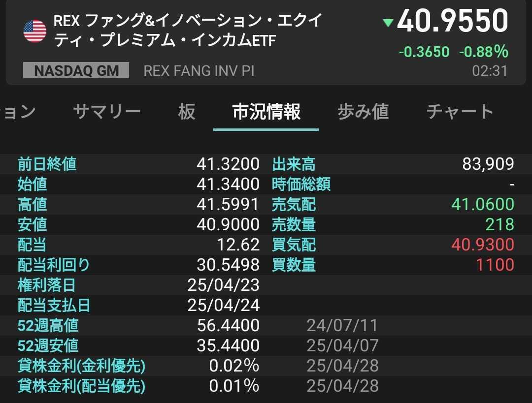Image resolution: width=532 pixels, height=403 pixels.
Task: Click the 安値 label
Action: pyautogui.click(x=32, y=224)
